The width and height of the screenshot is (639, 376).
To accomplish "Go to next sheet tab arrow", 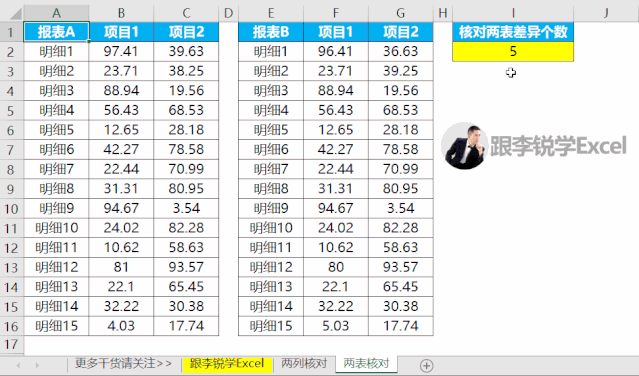I will [37, 365].
